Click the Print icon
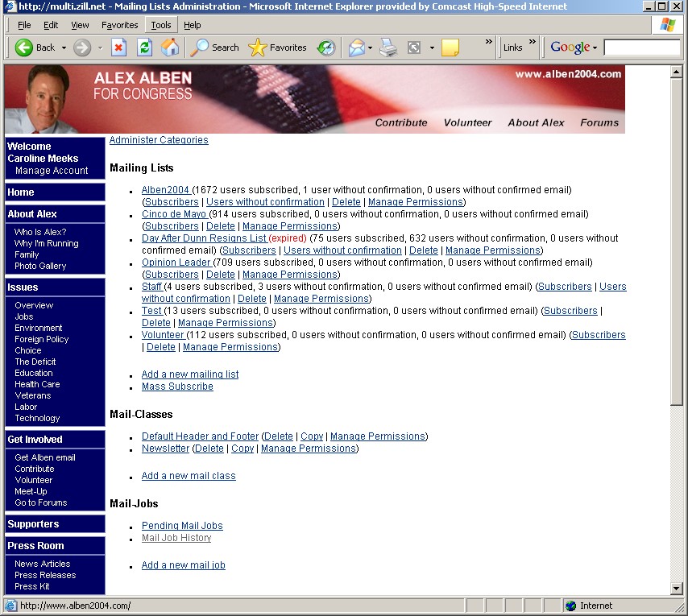This screenshot has height=616, width=688. coord(388,48)
